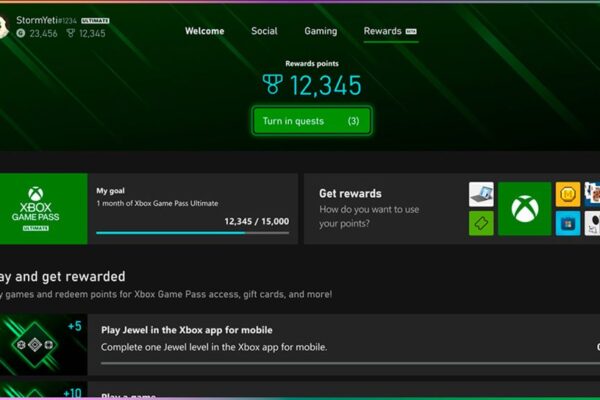The height and width of the screenshot is (400, 600).
Task: Click the StormYeti avatar picture
Action: [x=3, y=27]
